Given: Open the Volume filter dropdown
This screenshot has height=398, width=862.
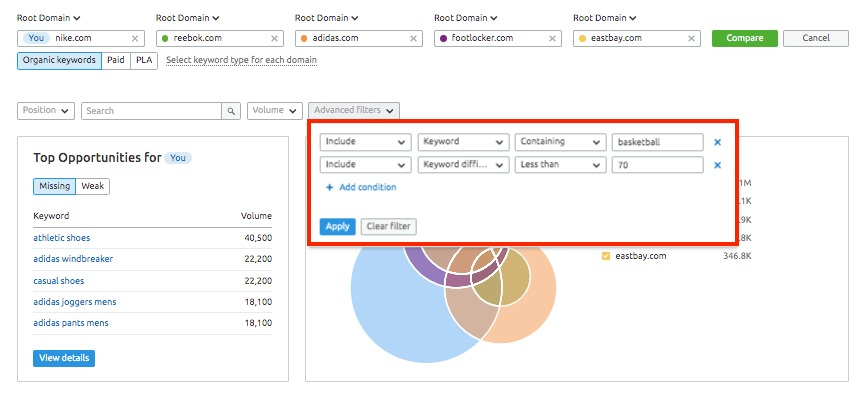Looking at the screenshot, I should click(x=275, y=110).
